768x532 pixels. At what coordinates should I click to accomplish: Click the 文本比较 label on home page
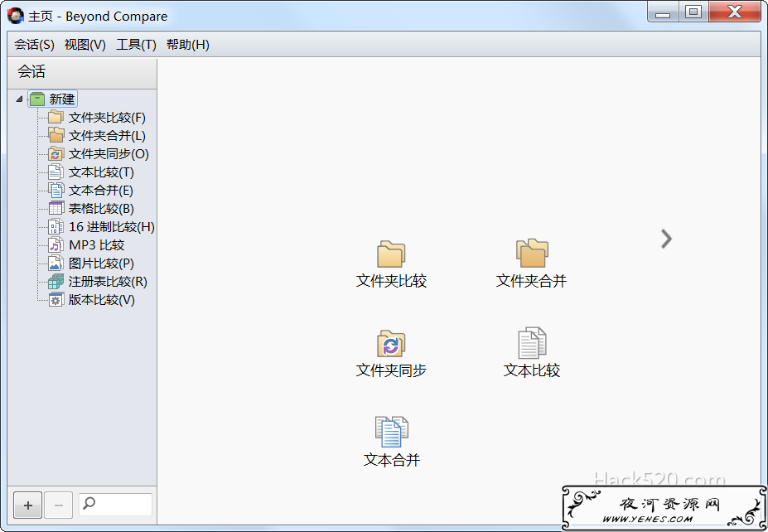point(532,370)
